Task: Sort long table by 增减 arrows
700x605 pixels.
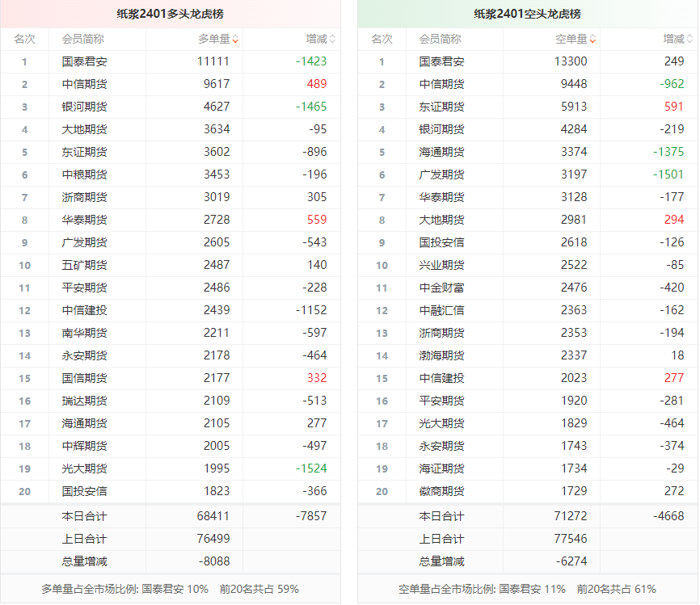Action: pyautogui.click(x=332, y=40)
